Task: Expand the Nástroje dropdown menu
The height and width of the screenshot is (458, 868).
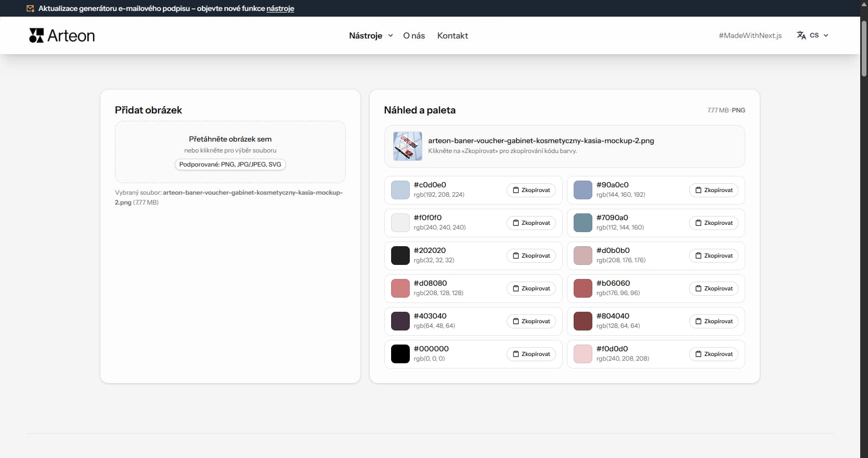Action: pos(366,35)
